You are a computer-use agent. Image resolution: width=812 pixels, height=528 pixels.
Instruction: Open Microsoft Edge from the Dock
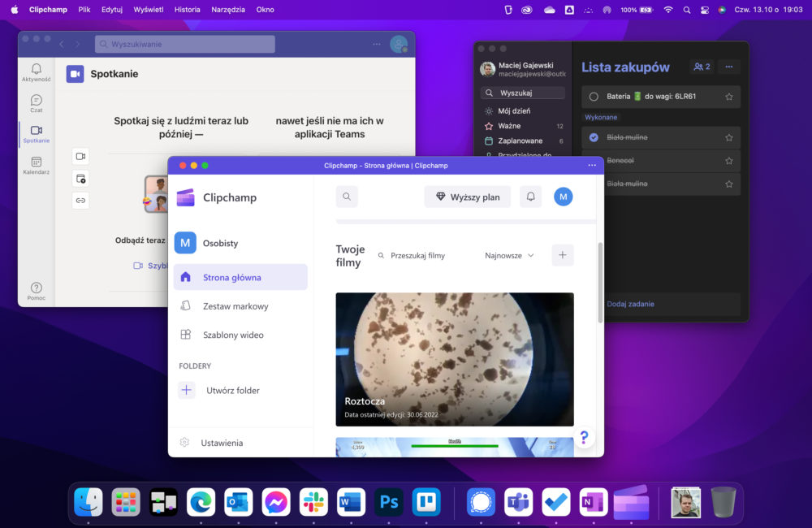[201, 502]
